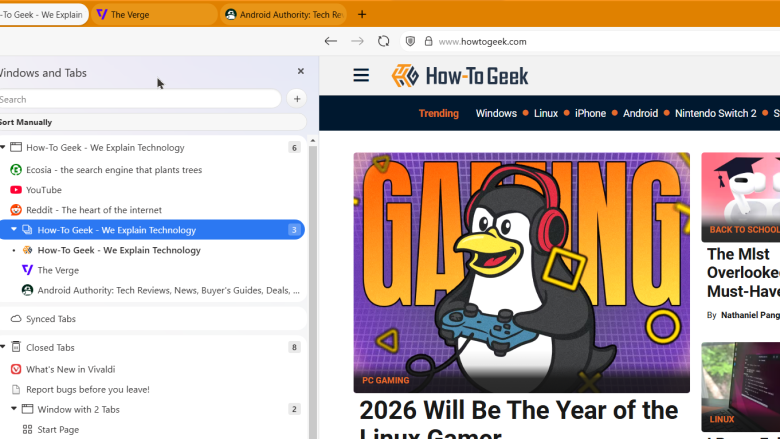780x439 pixels.
Task: Close the Windows and Tabs panel
Action: (300, 72)
